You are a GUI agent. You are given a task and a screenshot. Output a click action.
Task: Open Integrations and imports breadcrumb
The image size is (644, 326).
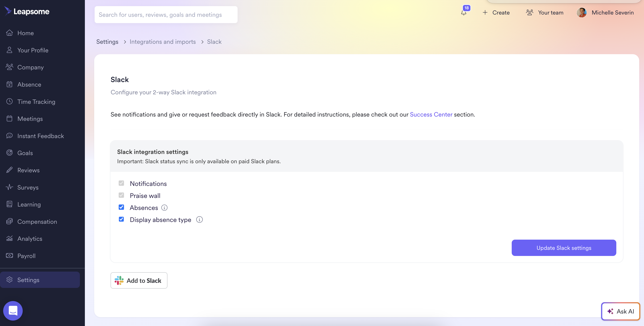tap(162, 42)
